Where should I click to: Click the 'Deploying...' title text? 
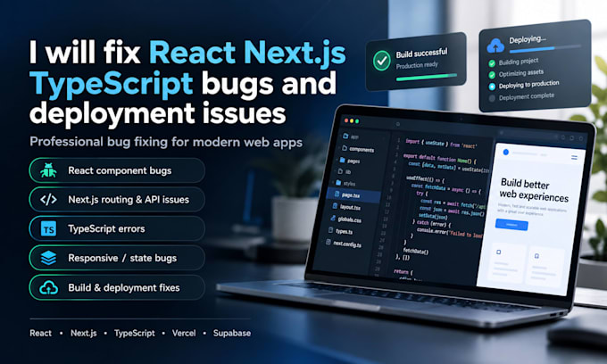tap(528, 39)
